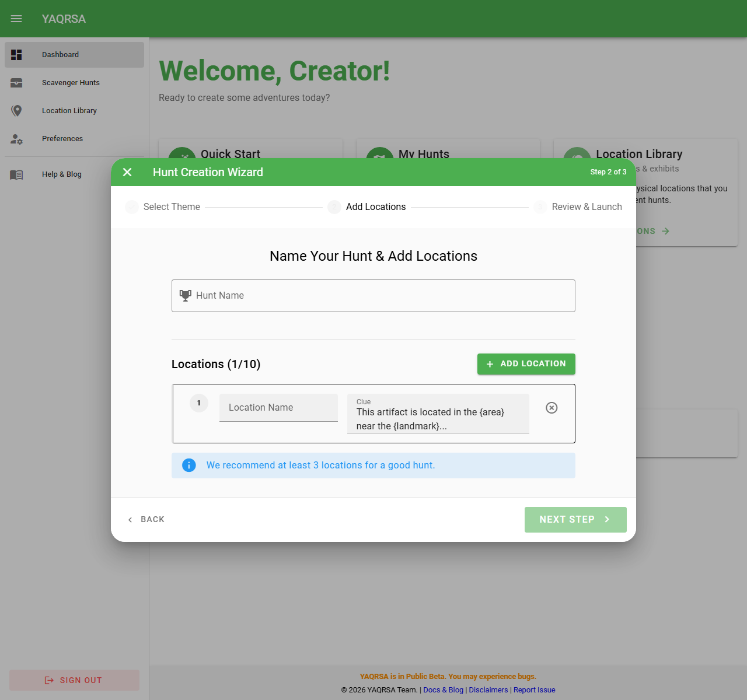Screen dimensions: 747x700
Task: Click the Step 2 of 3 indicator
Action: (x=608, y=172)
